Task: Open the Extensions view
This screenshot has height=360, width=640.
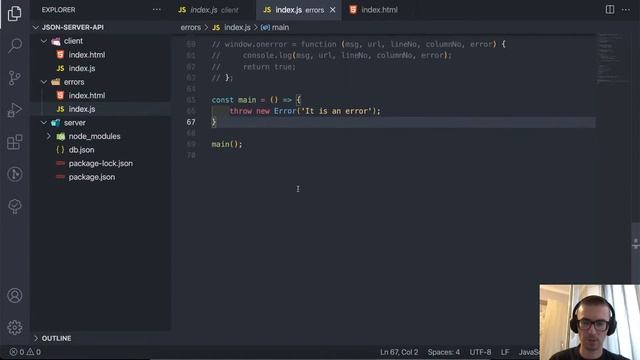Action: pos(15,142)
